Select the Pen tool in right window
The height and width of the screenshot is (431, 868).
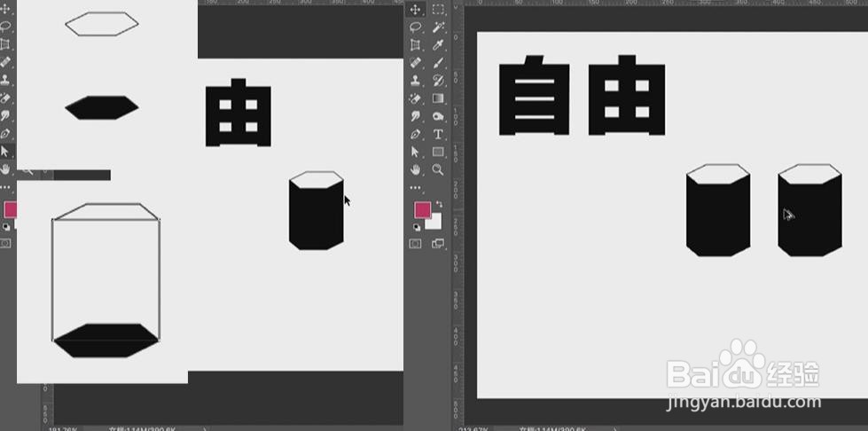(x=415, y=134)
